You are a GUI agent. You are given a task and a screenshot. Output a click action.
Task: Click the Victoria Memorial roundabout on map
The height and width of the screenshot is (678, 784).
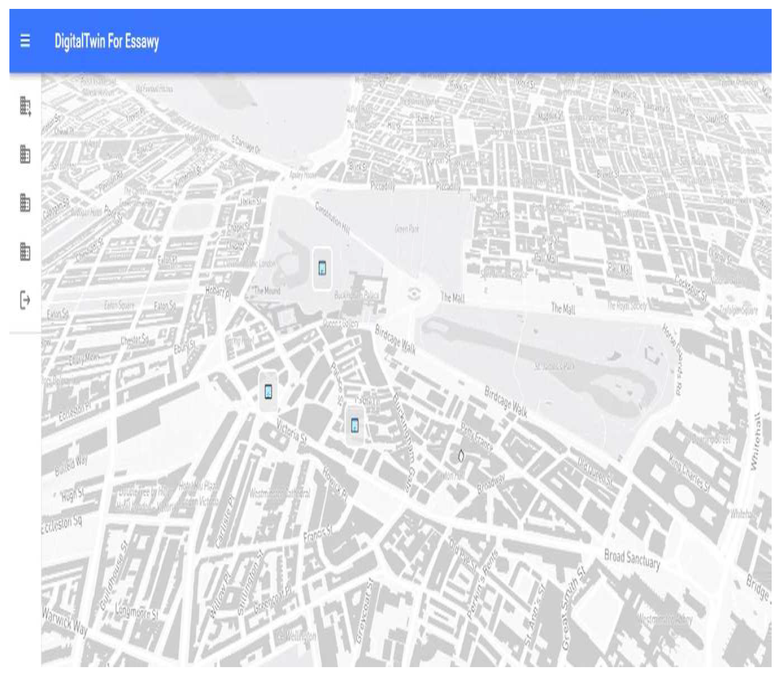414,294
